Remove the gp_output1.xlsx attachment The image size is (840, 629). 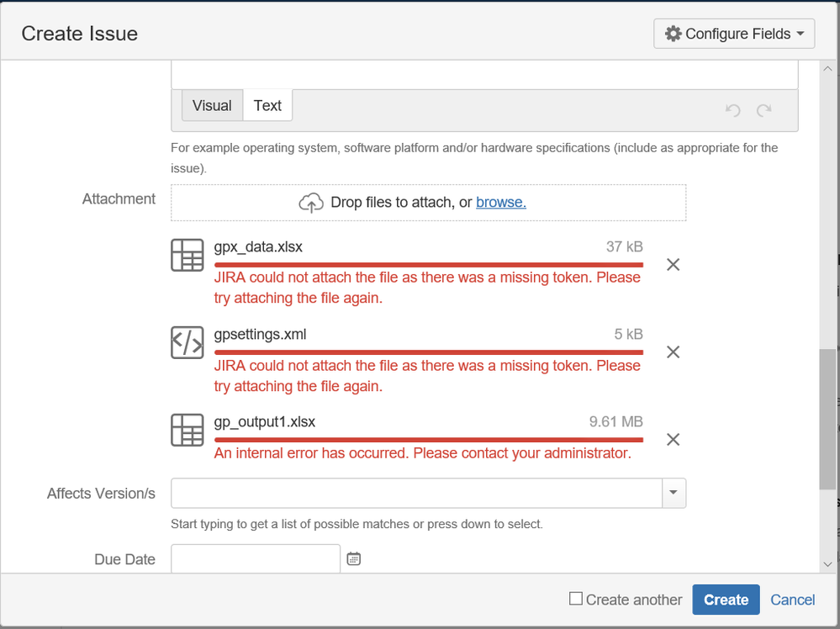coord(673,439)
